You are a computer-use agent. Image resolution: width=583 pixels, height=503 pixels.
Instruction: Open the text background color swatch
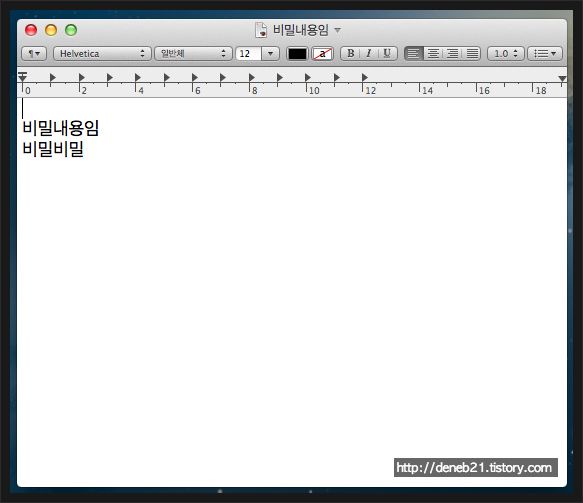[322, 54]
